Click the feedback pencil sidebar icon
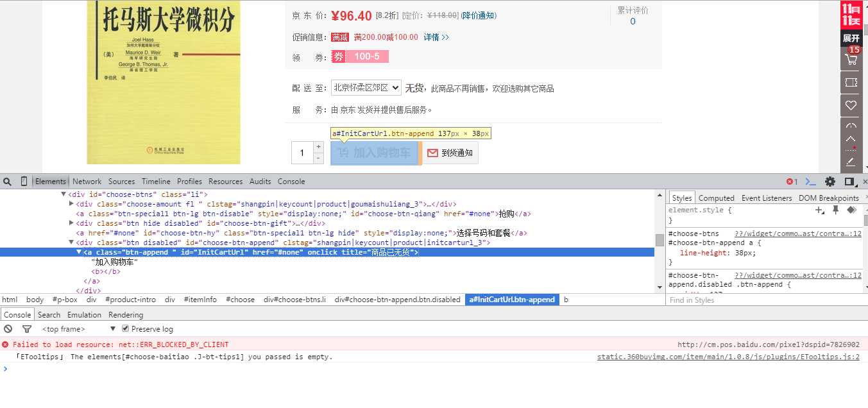 851,162
